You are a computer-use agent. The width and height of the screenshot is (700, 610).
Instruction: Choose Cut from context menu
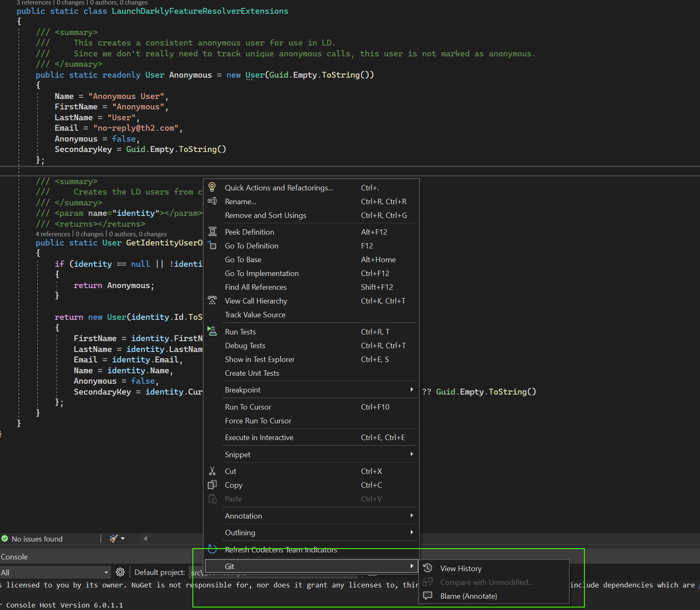click(x=311, y=471)
